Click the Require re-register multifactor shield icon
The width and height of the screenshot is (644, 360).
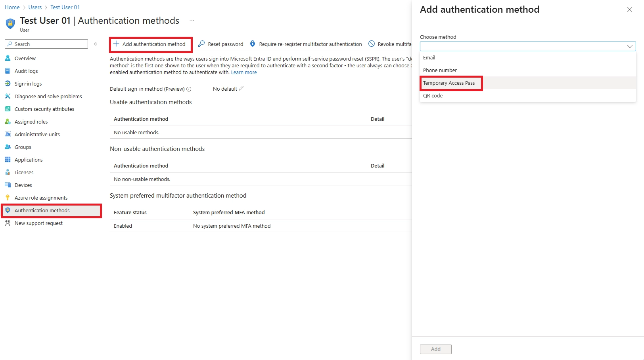[253, 44]
